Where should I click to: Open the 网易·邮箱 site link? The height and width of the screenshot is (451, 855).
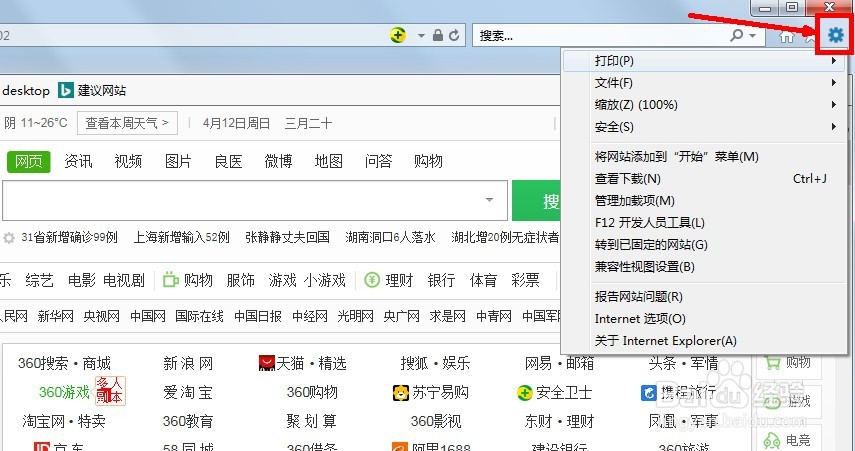tap(559, 363)
